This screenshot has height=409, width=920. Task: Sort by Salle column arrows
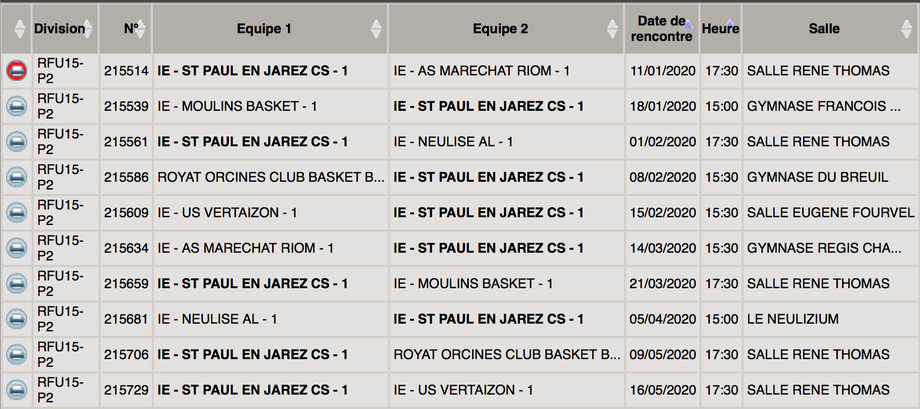pos(908,29)
